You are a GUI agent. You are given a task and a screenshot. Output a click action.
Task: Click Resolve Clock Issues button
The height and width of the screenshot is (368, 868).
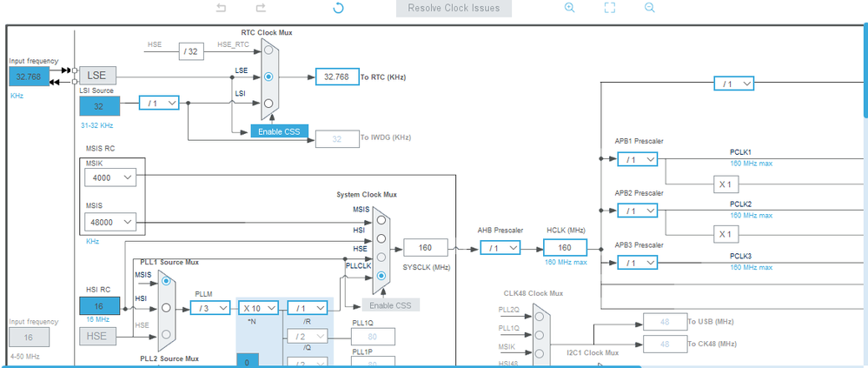click(454, 9)
